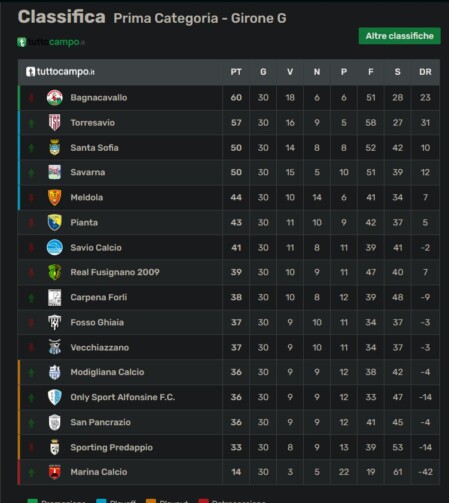Sort by the PT column header
The height and width of the screenshot is (503, 449).
236,72
